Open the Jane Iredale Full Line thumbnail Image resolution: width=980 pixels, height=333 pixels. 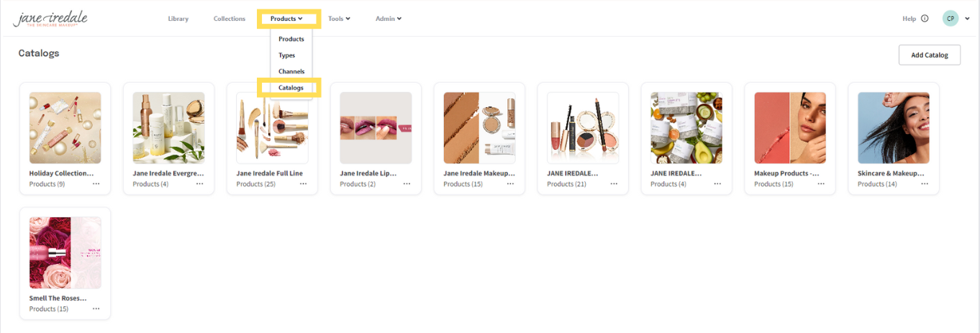pyautogui.click(x=272, y=128)
